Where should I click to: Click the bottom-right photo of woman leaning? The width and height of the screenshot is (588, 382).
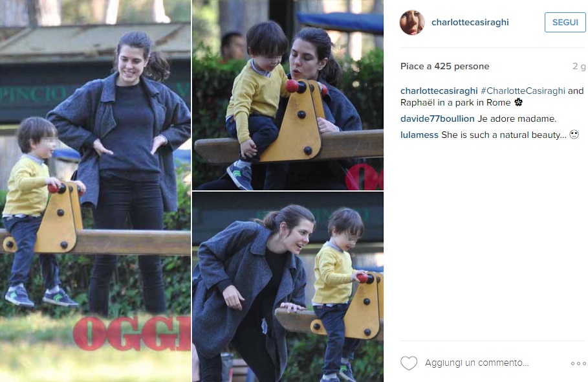tap(288, 287)
